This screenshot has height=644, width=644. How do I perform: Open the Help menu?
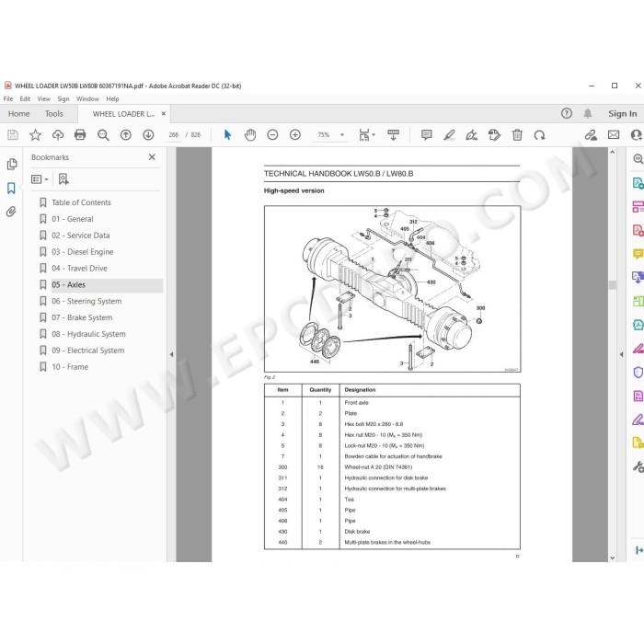coord(112,98)
